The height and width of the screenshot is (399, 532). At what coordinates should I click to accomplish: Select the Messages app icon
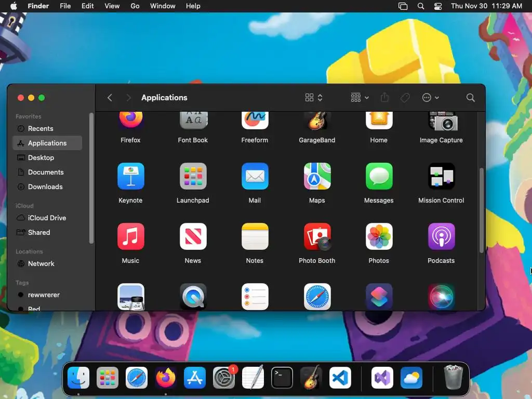coord(379,176)
